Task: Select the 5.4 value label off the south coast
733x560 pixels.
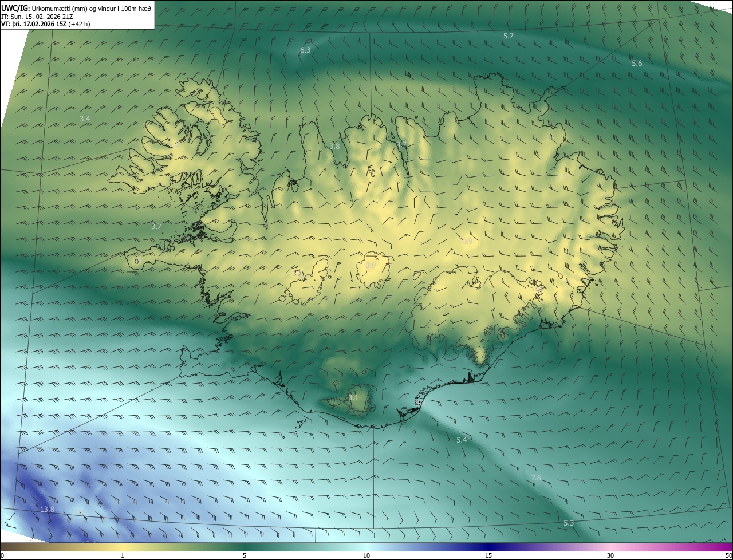Action: tap(462, 440)
